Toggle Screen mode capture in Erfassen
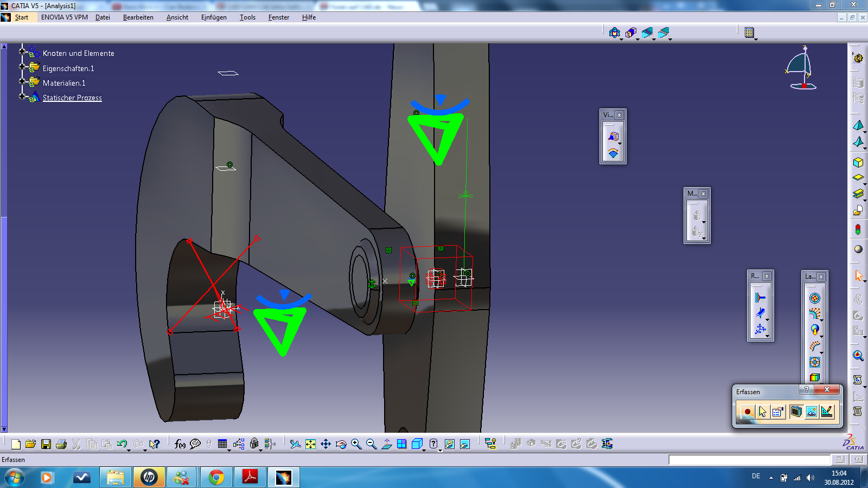The height and width of the screenshot is (488, 868). (x=796, y=412)
